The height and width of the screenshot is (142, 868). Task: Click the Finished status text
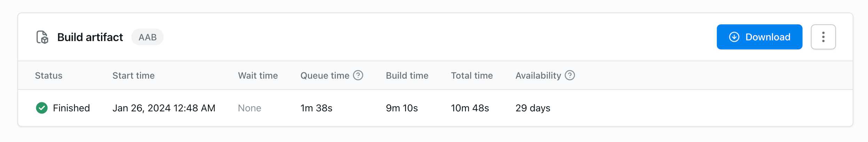click(x=71, y=108)
